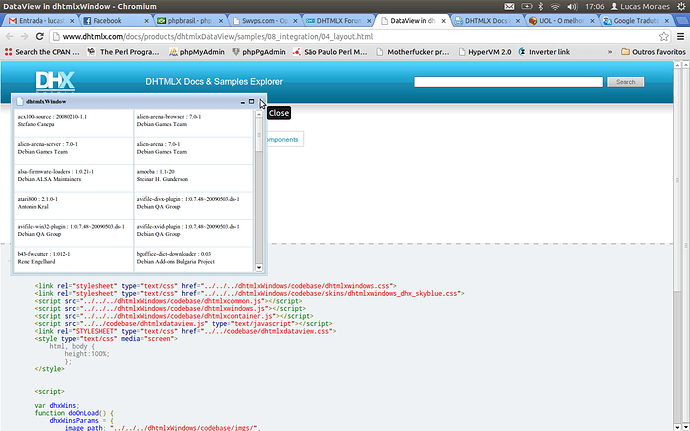Open the Outros favoritos bookmarks folder
The image size is (690, 431).
click(653, 52)
